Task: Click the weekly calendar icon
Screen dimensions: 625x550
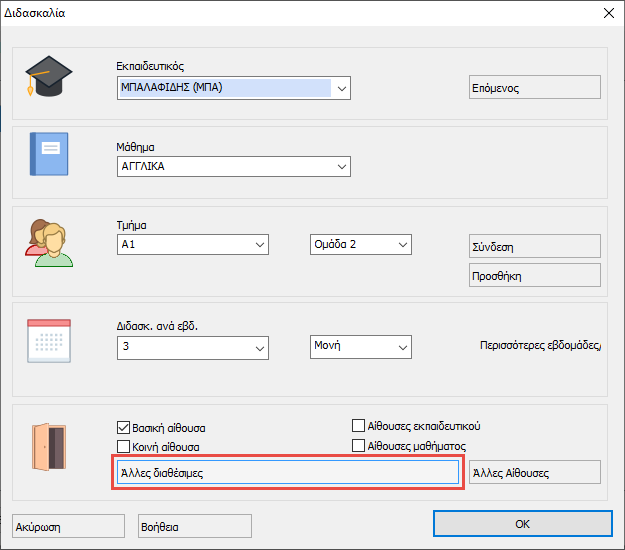Action: [x=48, y=341]
